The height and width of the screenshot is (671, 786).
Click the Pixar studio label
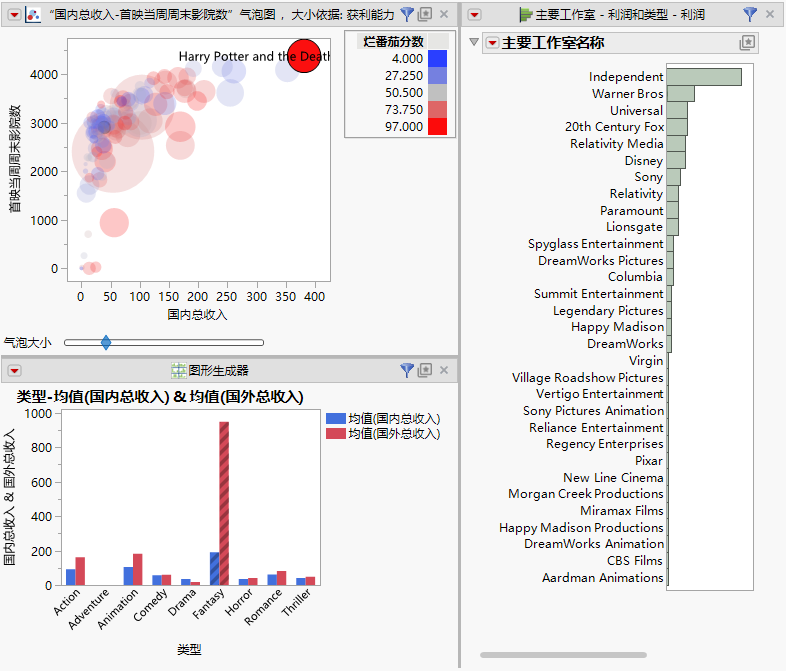point(649,461)
